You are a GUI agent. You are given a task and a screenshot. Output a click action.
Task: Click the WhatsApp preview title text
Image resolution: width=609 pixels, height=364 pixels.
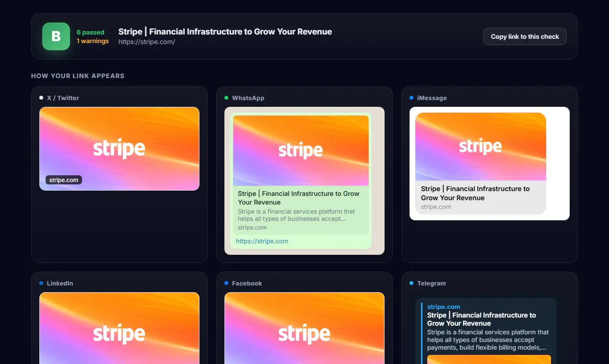298,198
